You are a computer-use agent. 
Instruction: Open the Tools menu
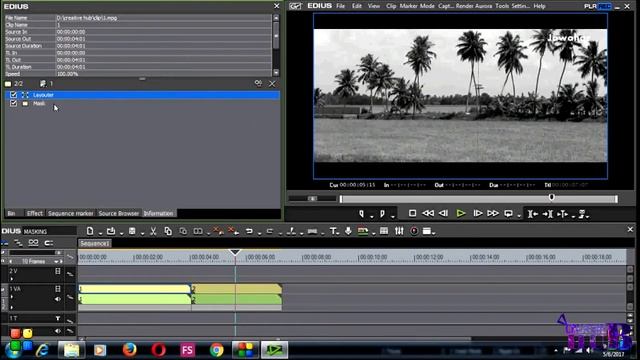click(x=502, y=6)
